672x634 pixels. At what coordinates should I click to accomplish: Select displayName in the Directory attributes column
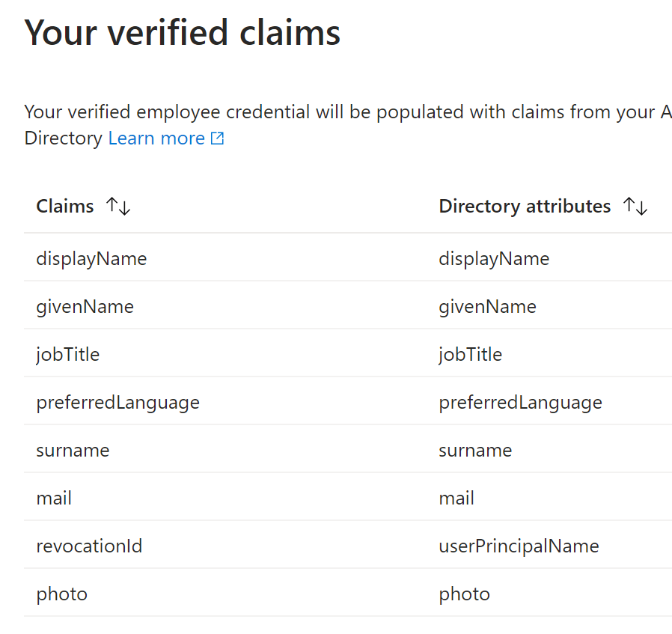point(494,259)
